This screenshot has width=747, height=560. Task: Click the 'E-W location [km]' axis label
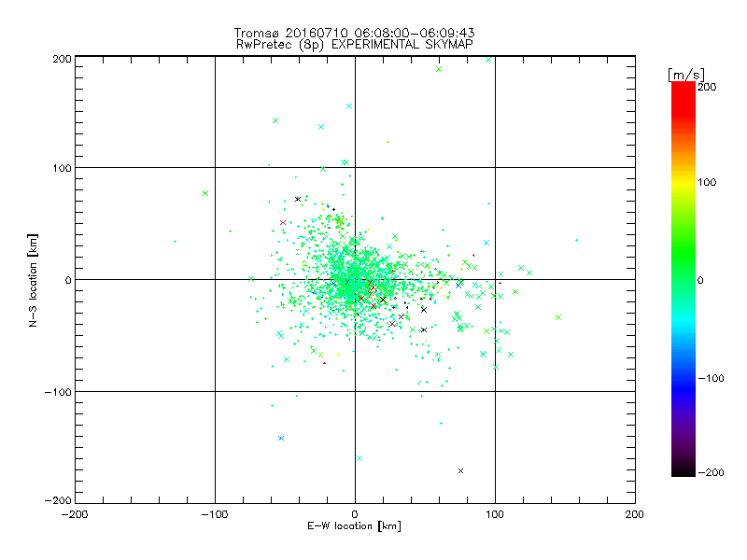(354, 526)
